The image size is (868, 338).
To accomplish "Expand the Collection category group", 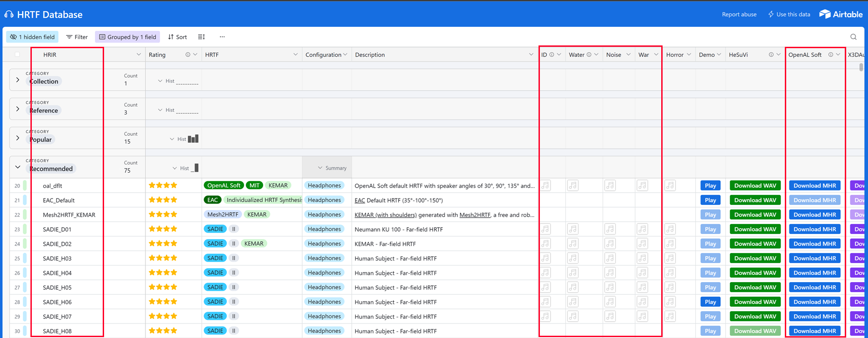I will click(x=18, y=80).
